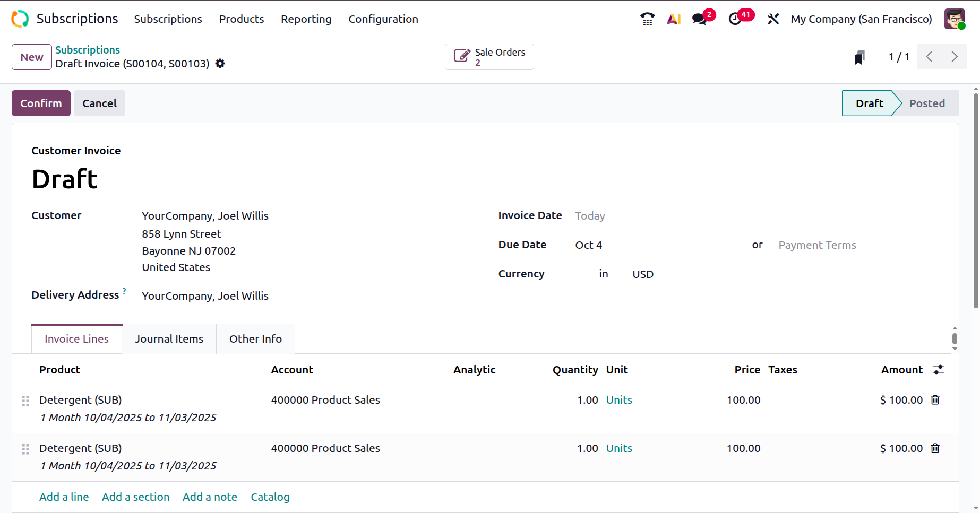
Task: Delete the first Detergent (SUB) line
Action: pyautogui.click(x=935, y=400)
